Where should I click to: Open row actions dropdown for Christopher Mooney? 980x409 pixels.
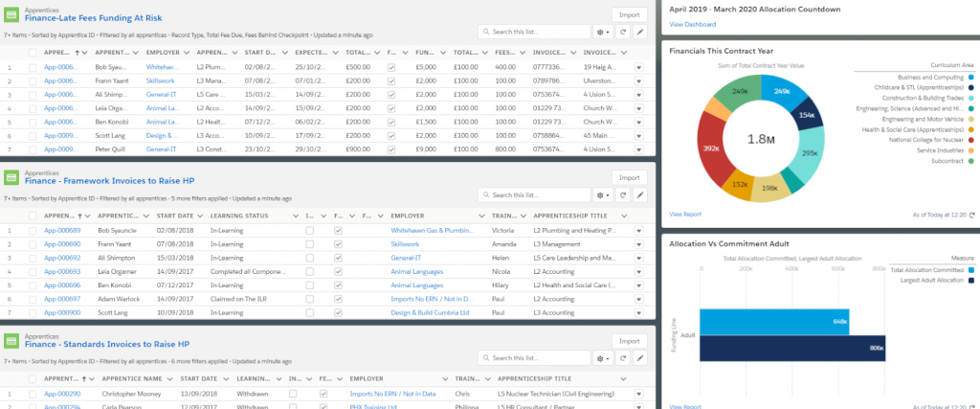(638, 394)
